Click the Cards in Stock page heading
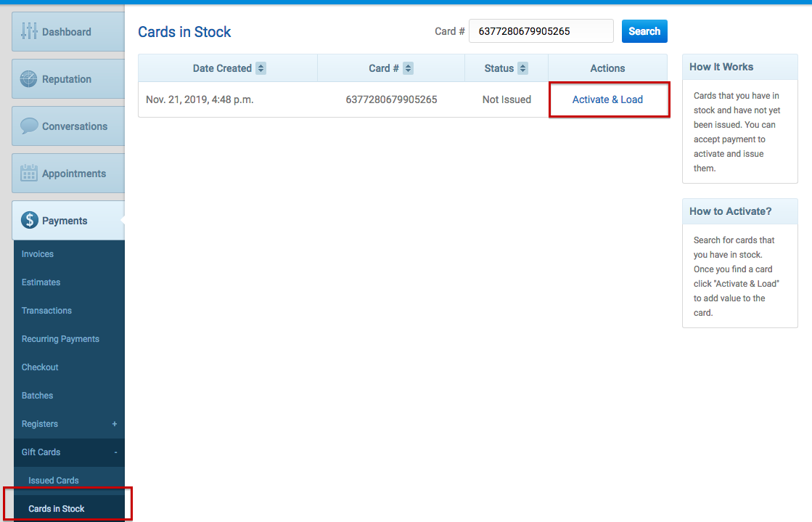 [184, 32]
